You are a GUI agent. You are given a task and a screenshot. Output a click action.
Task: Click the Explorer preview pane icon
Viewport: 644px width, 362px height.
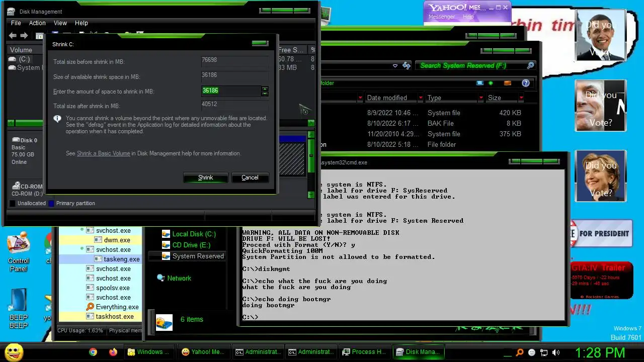[x=508, y=83]
